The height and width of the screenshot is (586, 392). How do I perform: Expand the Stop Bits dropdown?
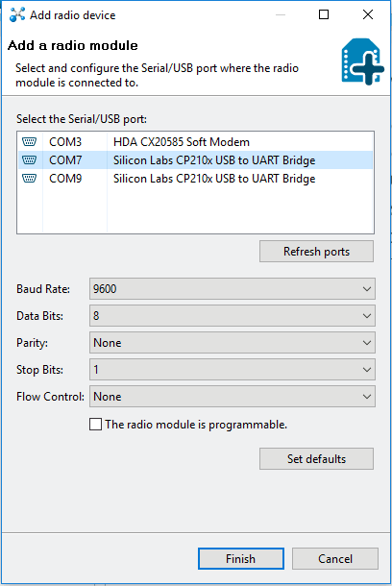click(233, 370)
